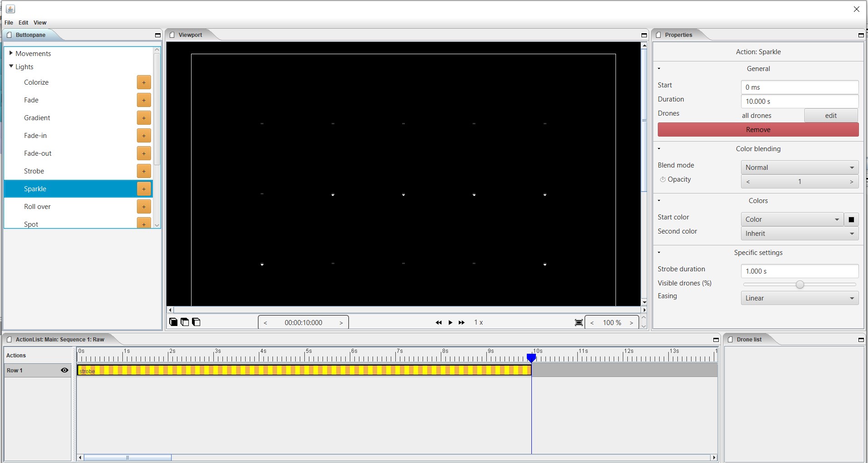Add a Fade-in light action
This screenshot has width=868, height=463.
(144, 136)
